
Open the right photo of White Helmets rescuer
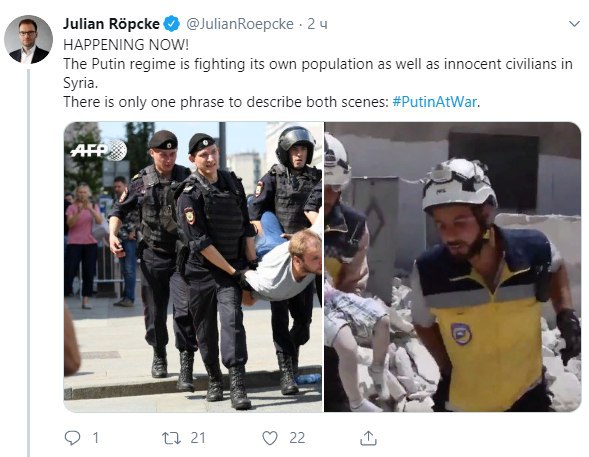tap(453, 267)
